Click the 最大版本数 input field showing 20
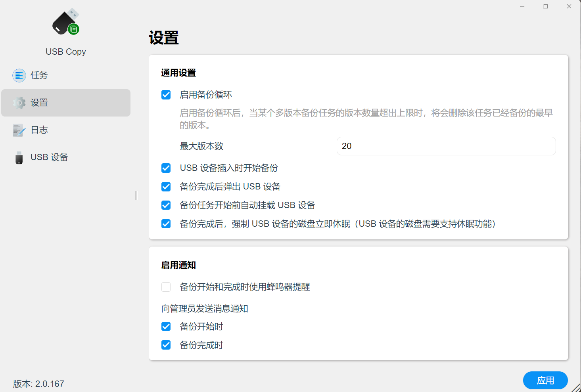 446,146
